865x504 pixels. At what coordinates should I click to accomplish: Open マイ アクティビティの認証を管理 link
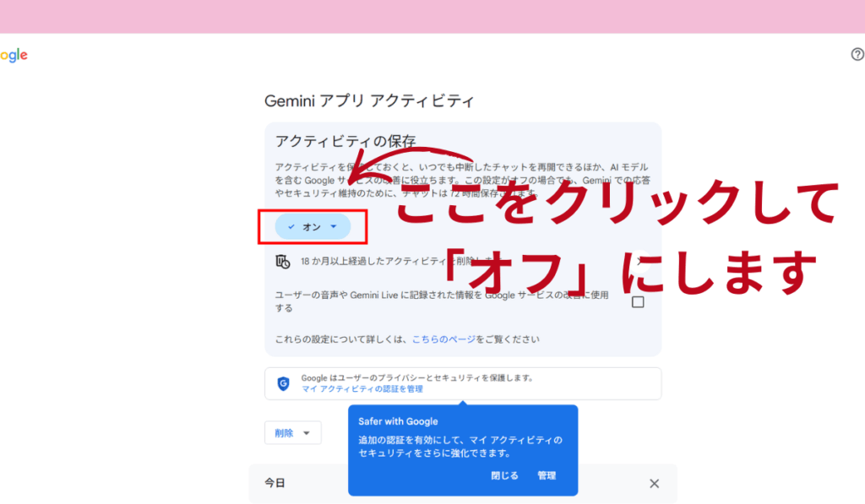(362, 389)
